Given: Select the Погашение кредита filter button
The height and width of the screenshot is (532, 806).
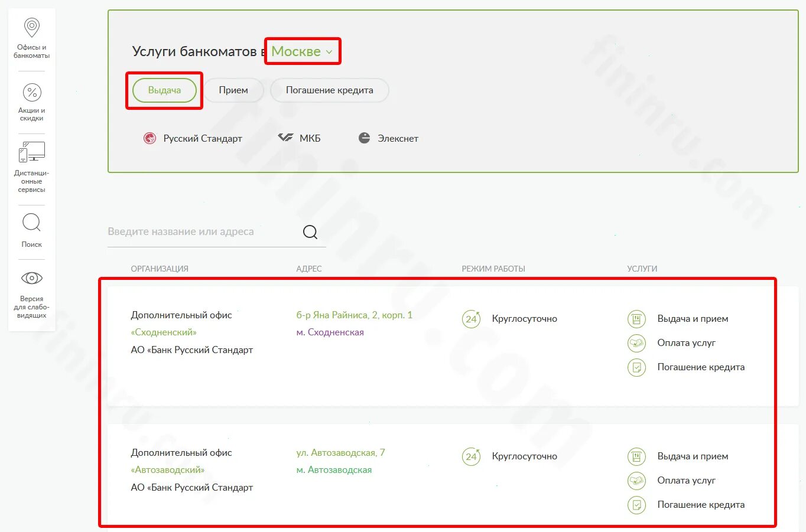Looking at the screenshot, I should (x=330, y=90).
